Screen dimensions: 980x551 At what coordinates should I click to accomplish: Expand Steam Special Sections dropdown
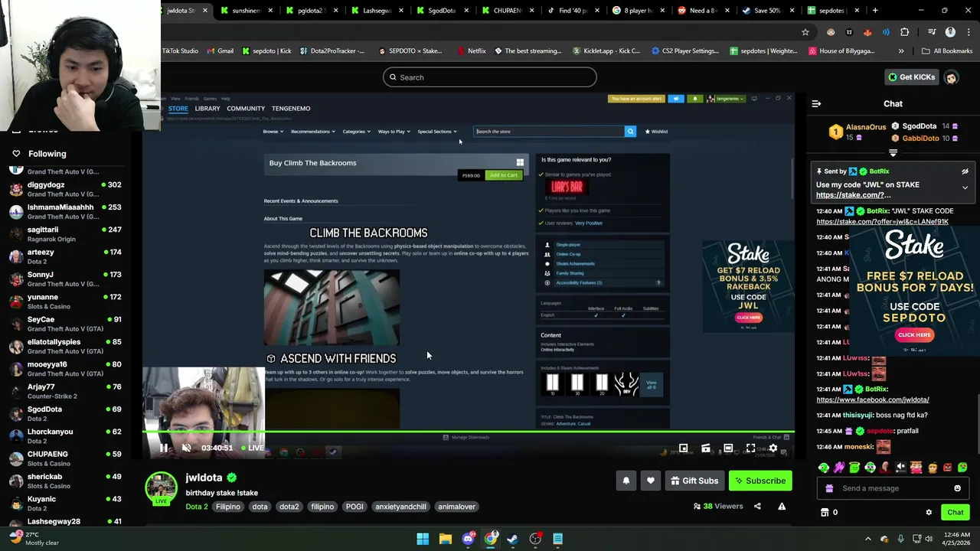point(436,132)
